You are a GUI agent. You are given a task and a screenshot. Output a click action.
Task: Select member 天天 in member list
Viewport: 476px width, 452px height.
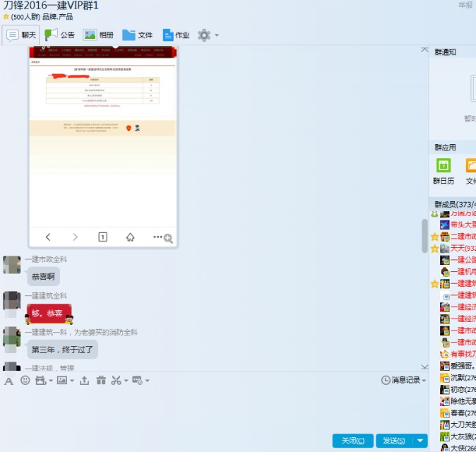458,249
